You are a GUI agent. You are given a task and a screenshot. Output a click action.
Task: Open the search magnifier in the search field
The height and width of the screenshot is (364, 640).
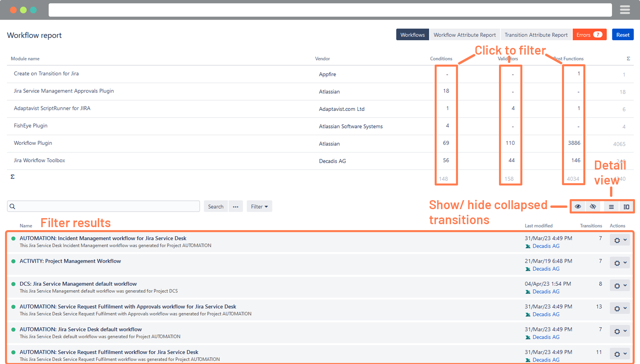click(12, 206)
